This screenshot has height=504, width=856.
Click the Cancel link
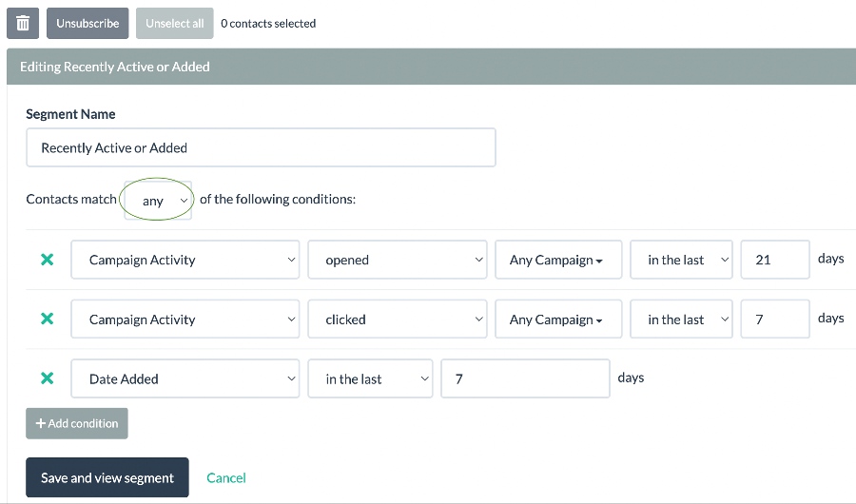point(226,477)
